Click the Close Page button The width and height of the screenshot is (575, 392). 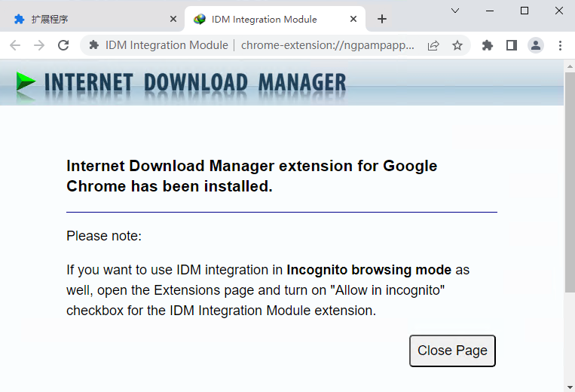coord(452,351)
